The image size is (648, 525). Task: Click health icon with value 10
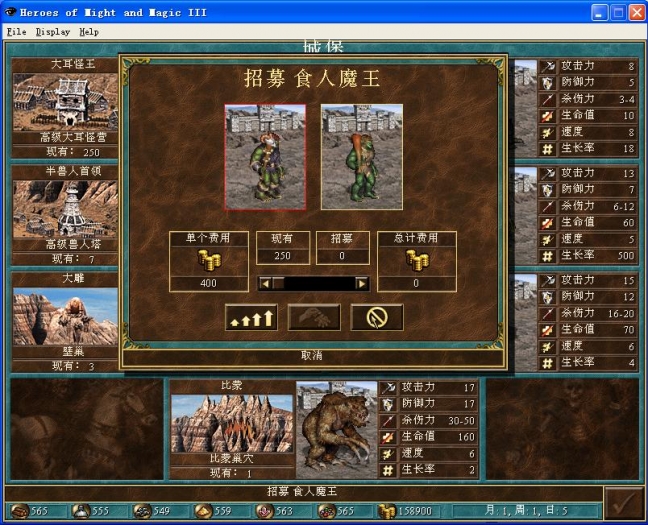tap(548, 116)
